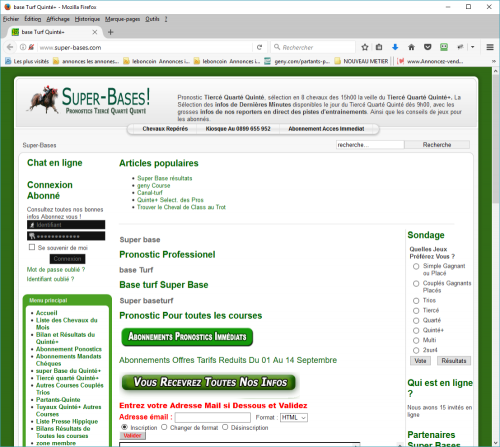The image size is (500, 447).
Task: Select the Tiercé poll radio option
Action: point(416,311)
